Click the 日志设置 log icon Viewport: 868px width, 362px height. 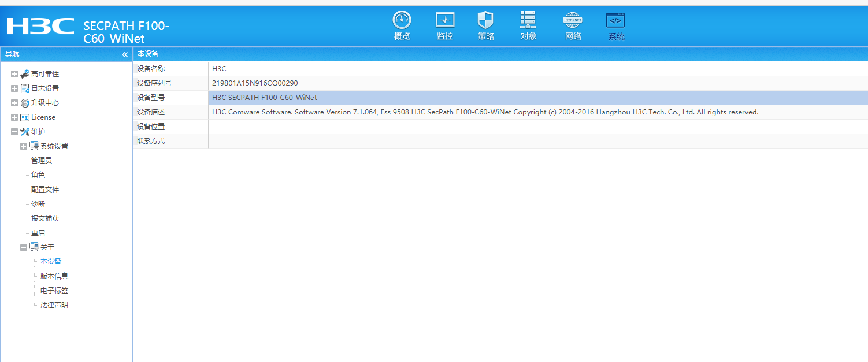[25, 88]
